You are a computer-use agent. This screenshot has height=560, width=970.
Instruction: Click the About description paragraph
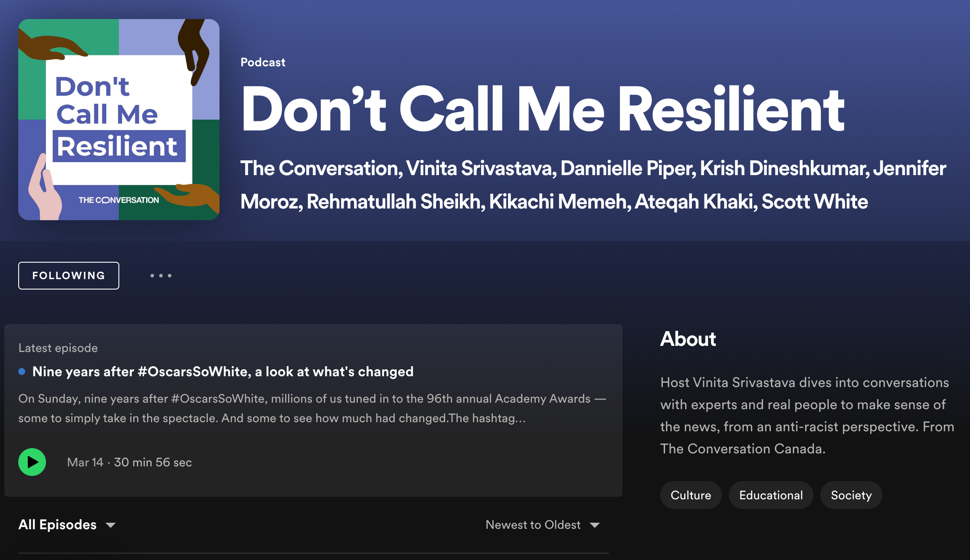tap(807, 415)
